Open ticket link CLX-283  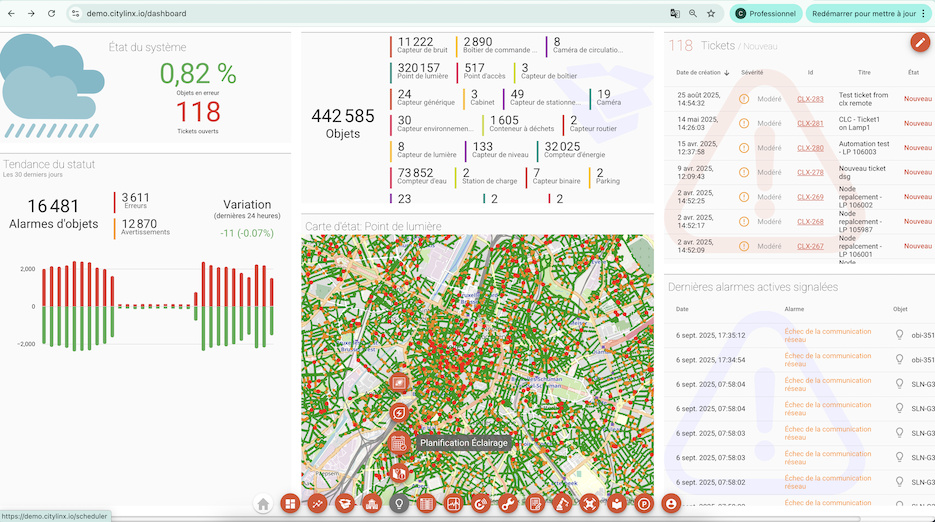810,99
